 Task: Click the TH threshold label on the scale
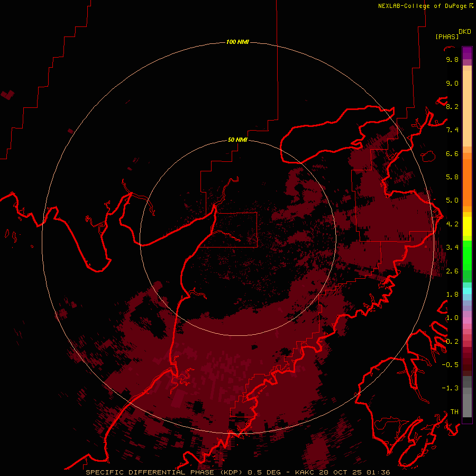(454, 412)
